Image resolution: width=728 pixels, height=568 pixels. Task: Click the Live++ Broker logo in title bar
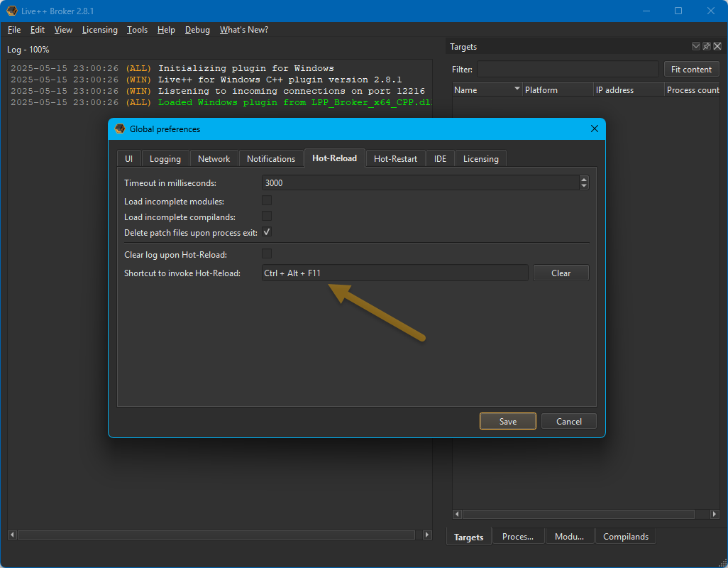11,10
